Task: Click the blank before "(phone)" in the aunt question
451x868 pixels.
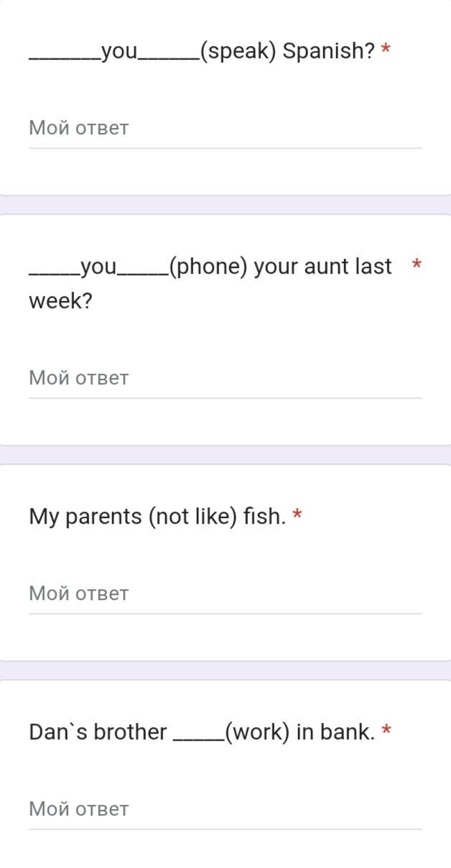Action: coord(143,274)
